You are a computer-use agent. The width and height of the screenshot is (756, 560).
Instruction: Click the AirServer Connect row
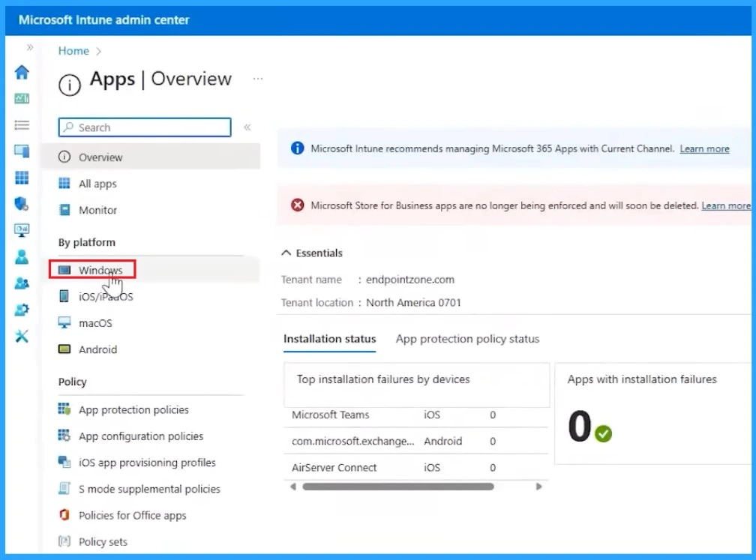click(x=416, y=468)
